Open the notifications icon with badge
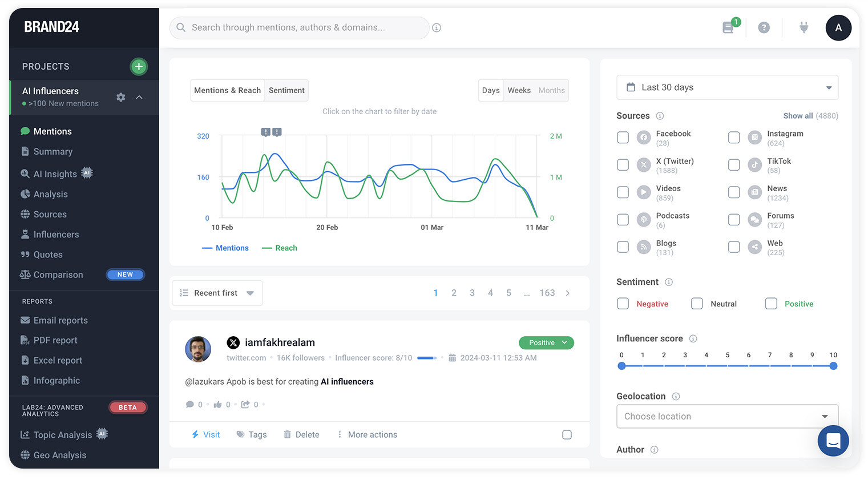Image resolution: width=868 pixels, height=480 pixels. [729, 27]
